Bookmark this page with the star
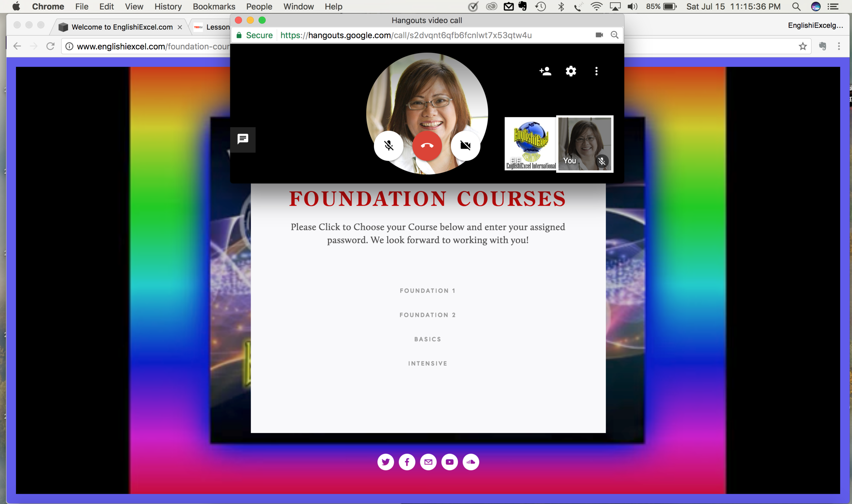The width and height of the screenshot is (852, 504). pos(803,46)
